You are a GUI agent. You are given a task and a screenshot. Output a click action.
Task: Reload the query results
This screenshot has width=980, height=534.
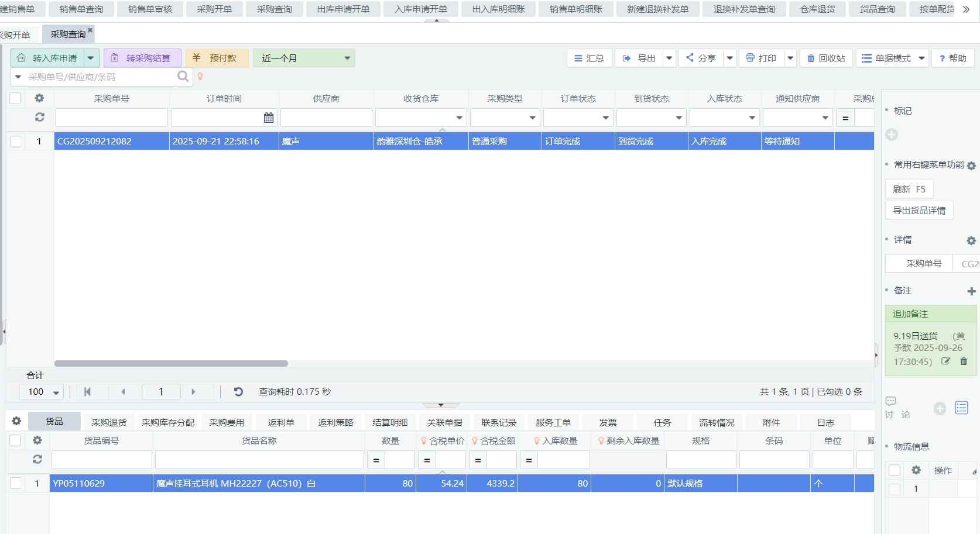coord(238,392)
